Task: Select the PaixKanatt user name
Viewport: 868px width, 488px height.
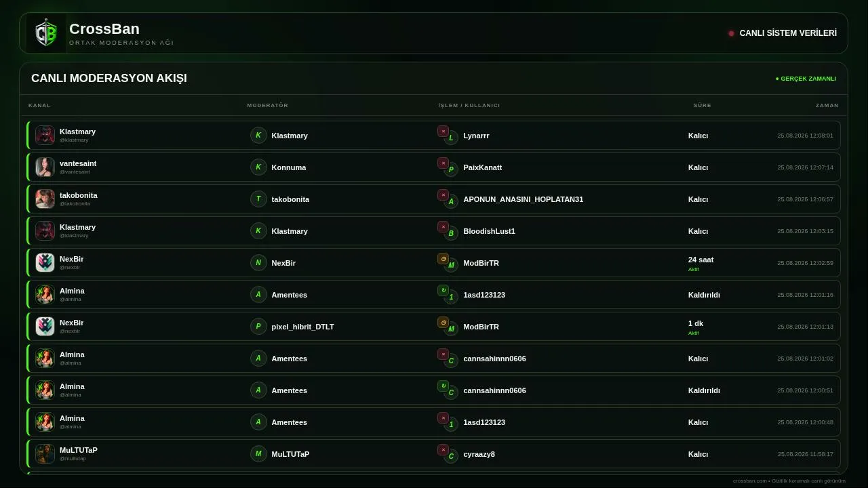Action: coord(483,167)
